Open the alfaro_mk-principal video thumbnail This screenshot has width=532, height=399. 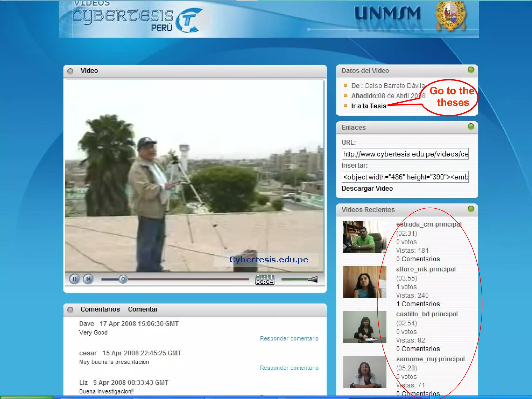click(364, 282)
